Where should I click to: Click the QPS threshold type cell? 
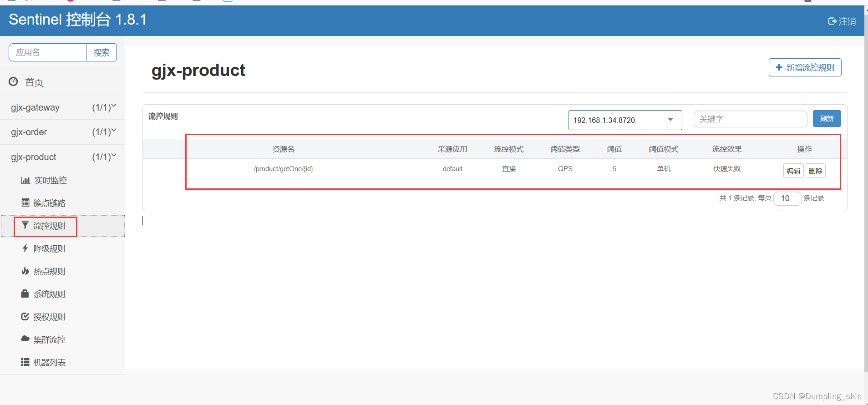[565, 169]
